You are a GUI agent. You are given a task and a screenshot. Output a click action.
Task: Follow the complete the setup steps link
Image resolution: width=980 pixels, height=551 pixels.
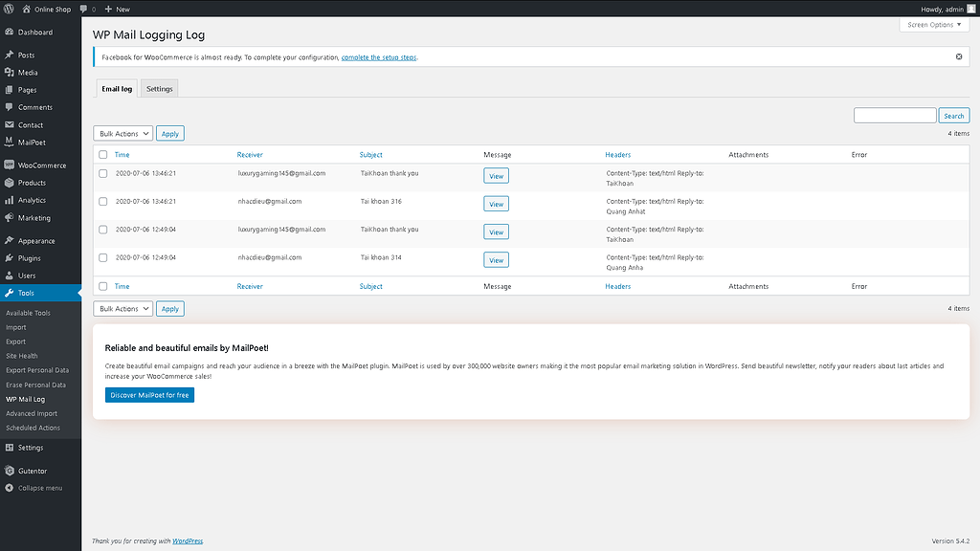coord(381,56)
